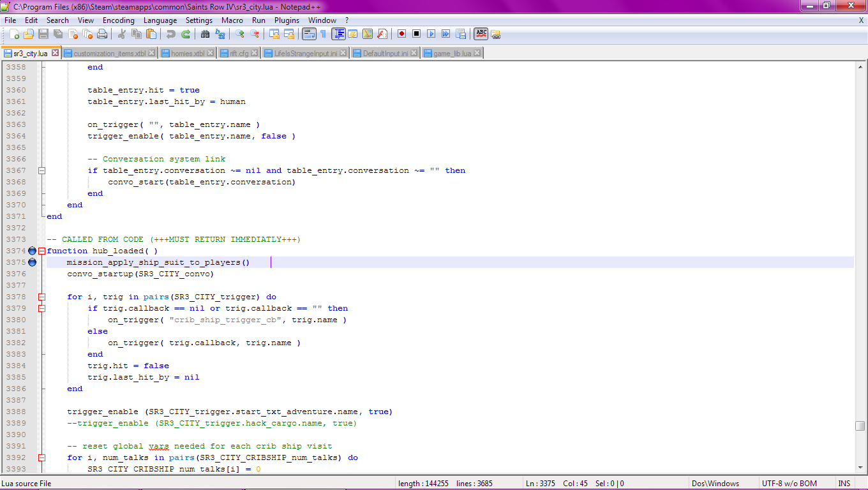Play back the recorded macro icon
Screen dimensions: 868x490
(431, 34)
